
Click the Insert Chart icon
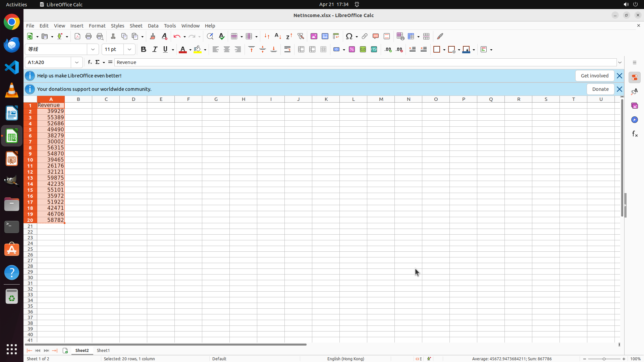pyautogui.click(x=325, y=36)
